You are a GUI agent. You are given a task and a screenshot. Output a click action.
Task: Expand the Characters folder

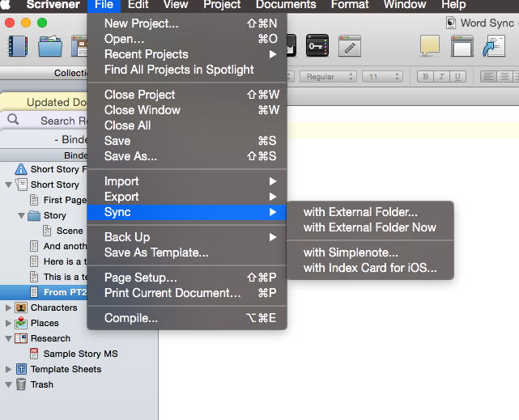pos(8,308)
